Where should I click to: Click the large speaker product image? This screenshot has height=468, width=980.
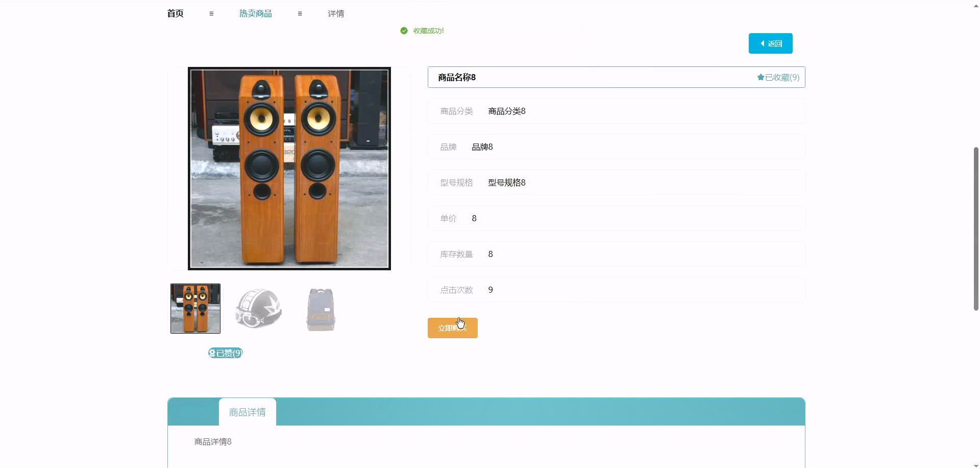point(289,169)
